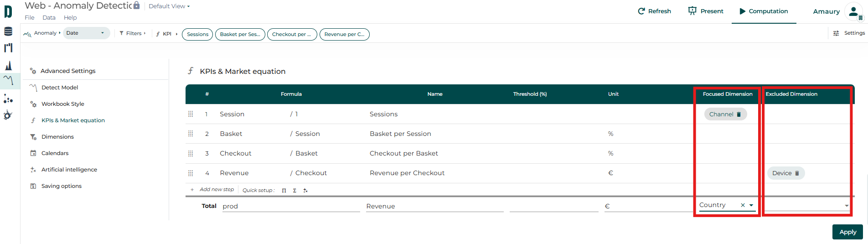Click the Sigma sum quick setup icon
This screenshot has height=244, width=868.
coord(294,191)
